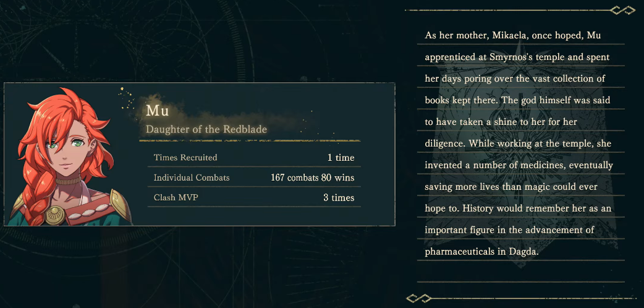Image resolution: width=644 pixels, height=308 pixels.
Task: Select the Clash MVP label
Action: click(176, 198)
